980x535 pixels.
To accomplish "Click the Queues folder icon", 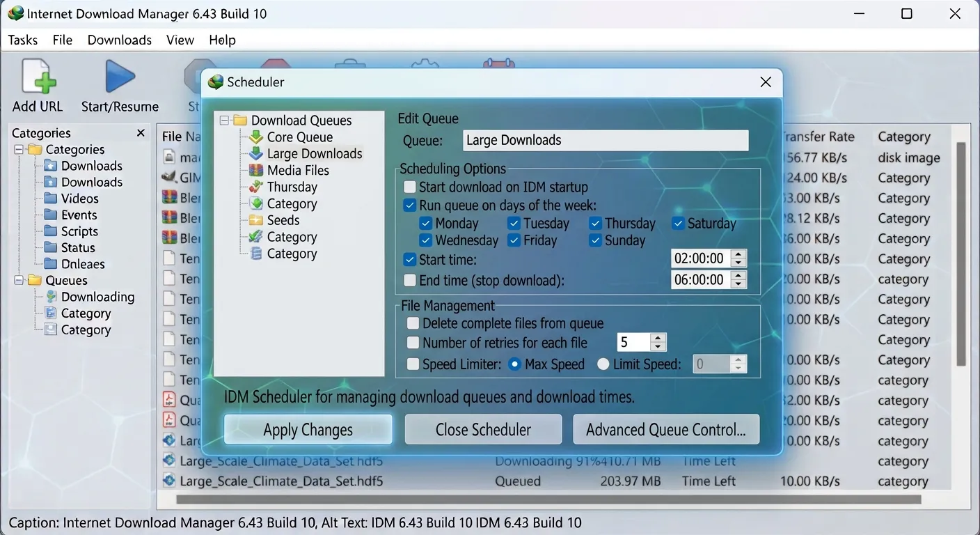I will coord(35,281).
